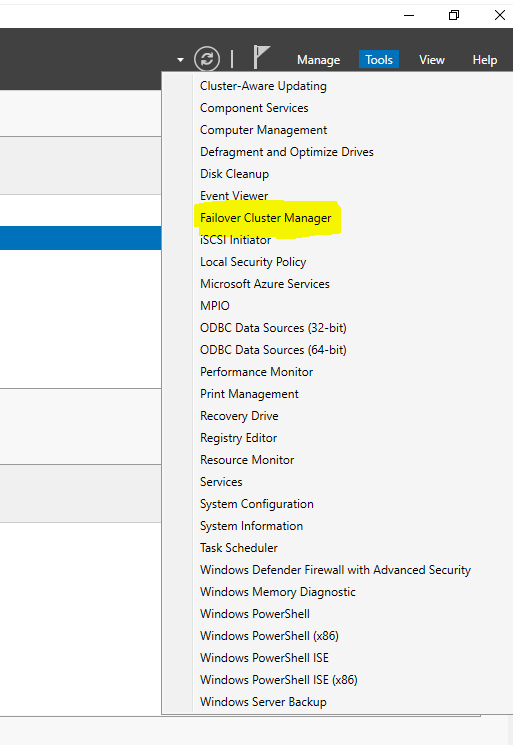The width and height of the screenshot is (513, 745).
Task: Launch iSCSI Initiator
Action: [235, 240]
